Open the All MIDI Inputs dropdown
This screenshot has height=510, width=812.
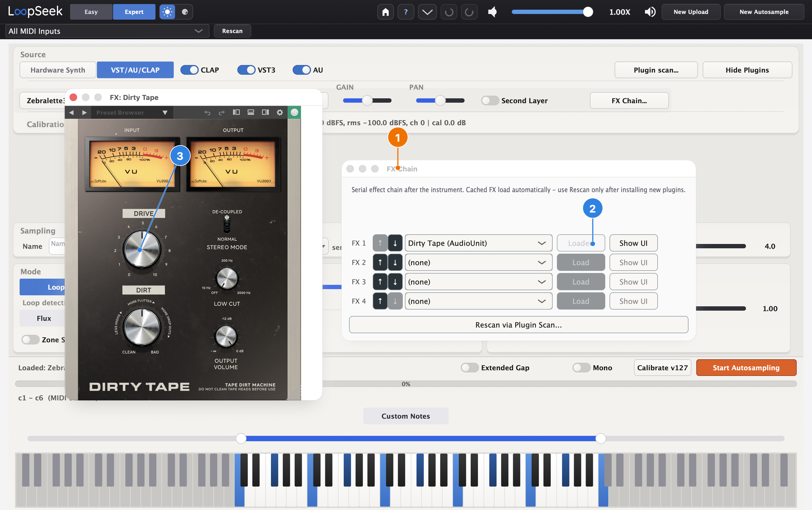coord(107,31)
